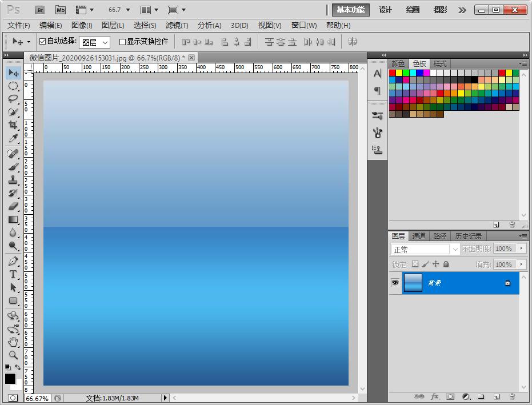Pick the red swatch in 色板 panel
The image size is (532, 405).
coord(393,73)
